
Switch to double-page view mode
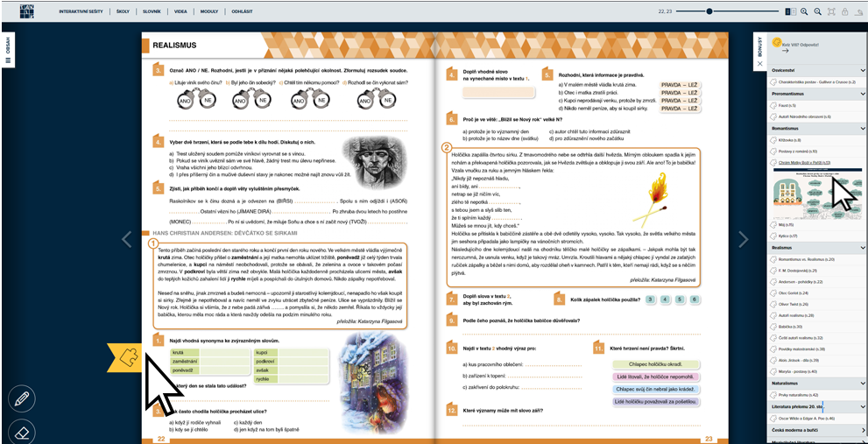[791, 11]
